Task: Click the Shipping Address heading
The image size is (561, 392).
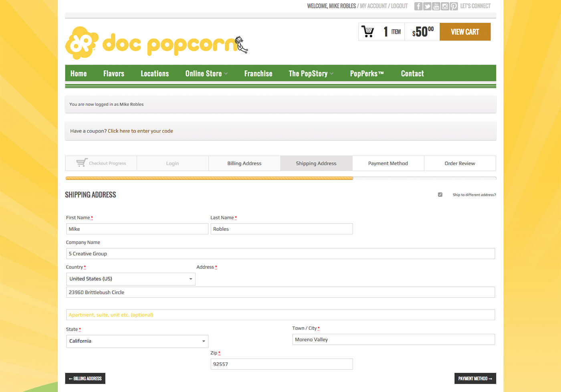Action: (91, 195)
